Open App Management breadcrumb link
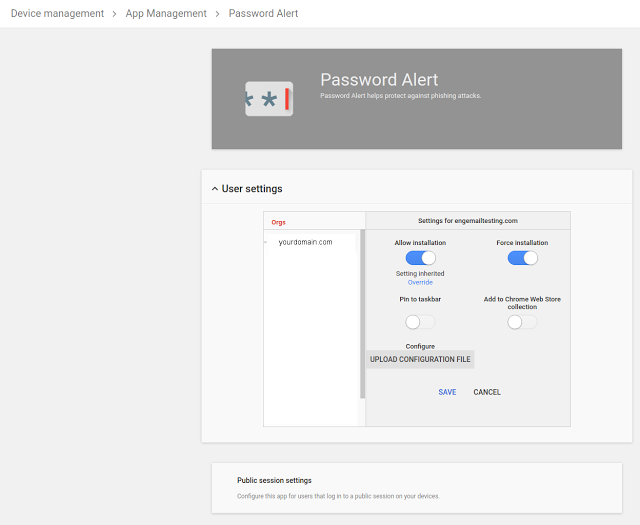 [167, 14]
